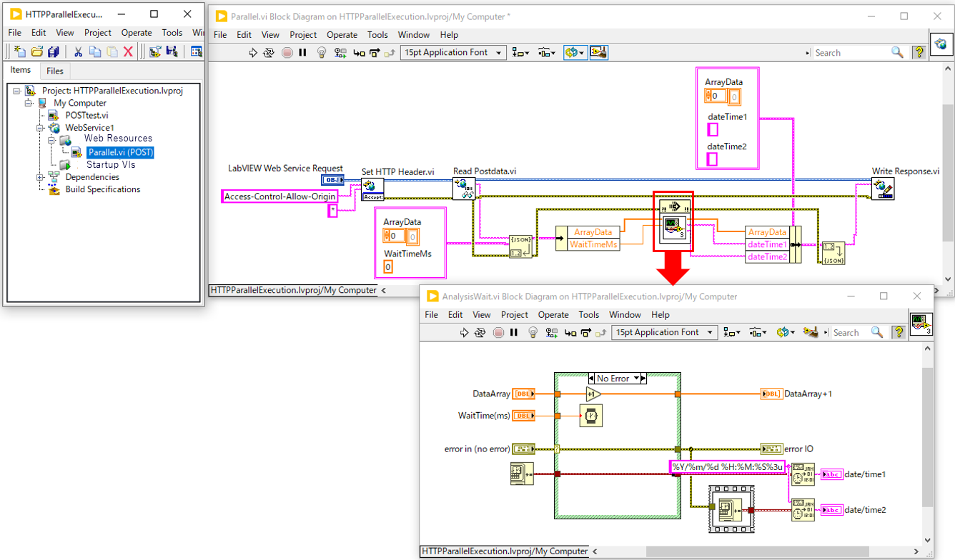Open font dropdown in Parallel.vi toolbar
Screen dimensions: 955x560
tap(453, 52)
